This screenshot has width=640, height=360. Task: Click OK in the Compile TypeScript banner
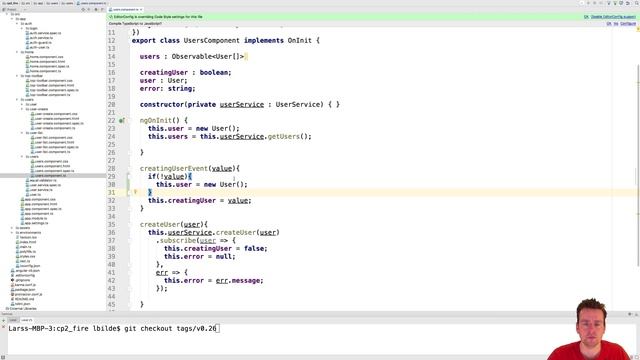(x=609, y=24)
